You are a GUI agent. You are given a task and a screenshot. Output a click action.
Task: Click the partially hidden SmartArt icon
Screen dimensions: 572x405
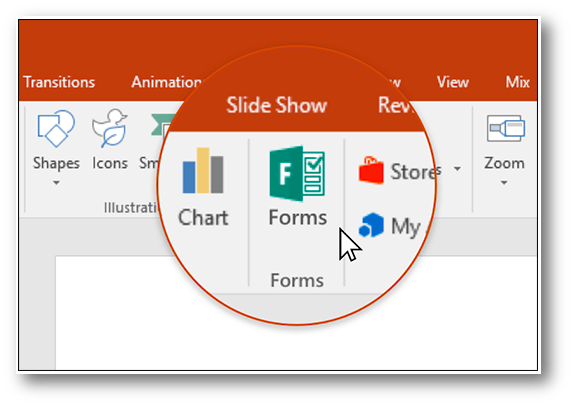click(x=163, y=124)
